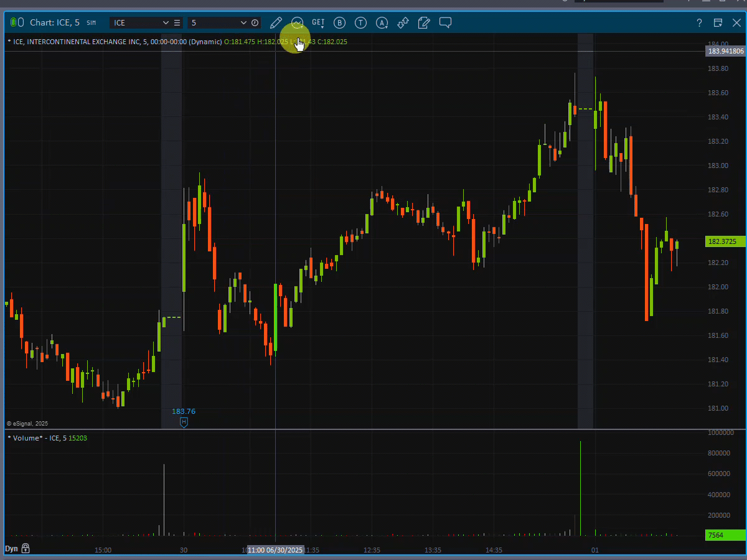Screen dimensions: 747x560
Task: Expand the ICE symbol dropdown
Action: click(166, 22)
